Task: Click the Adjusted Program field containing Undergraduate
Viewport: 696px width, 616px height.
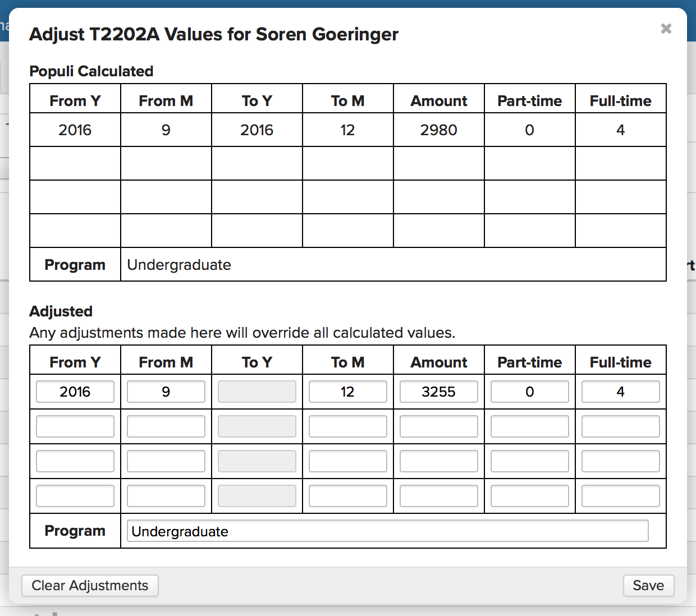Action: (388, 531)
